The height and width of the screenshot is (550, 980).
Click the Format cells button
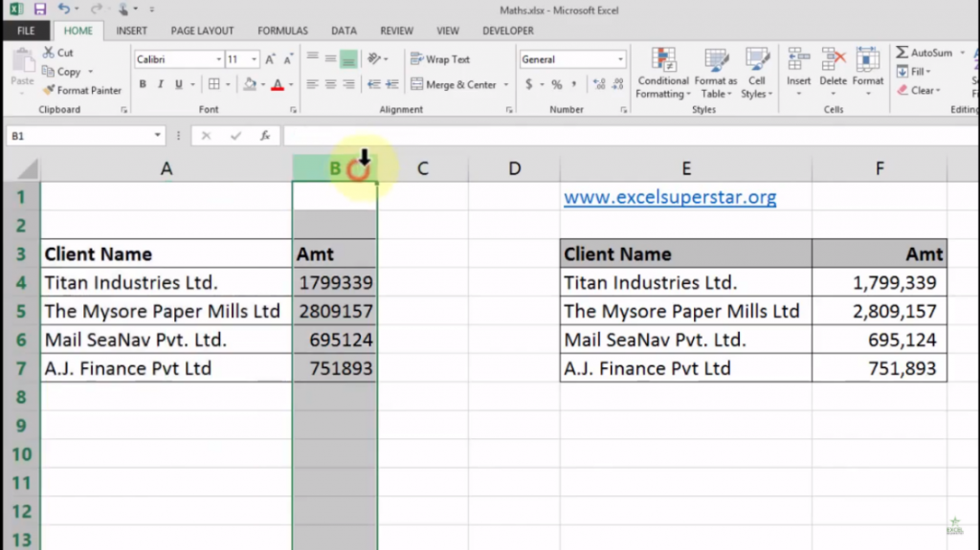[x=868, y=72]
